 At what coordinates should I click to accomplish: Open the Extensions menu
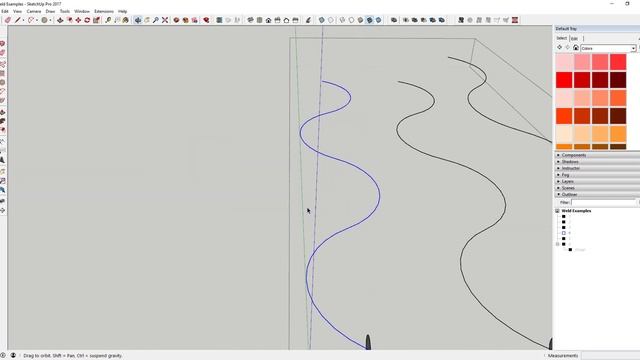click(104, 11)
